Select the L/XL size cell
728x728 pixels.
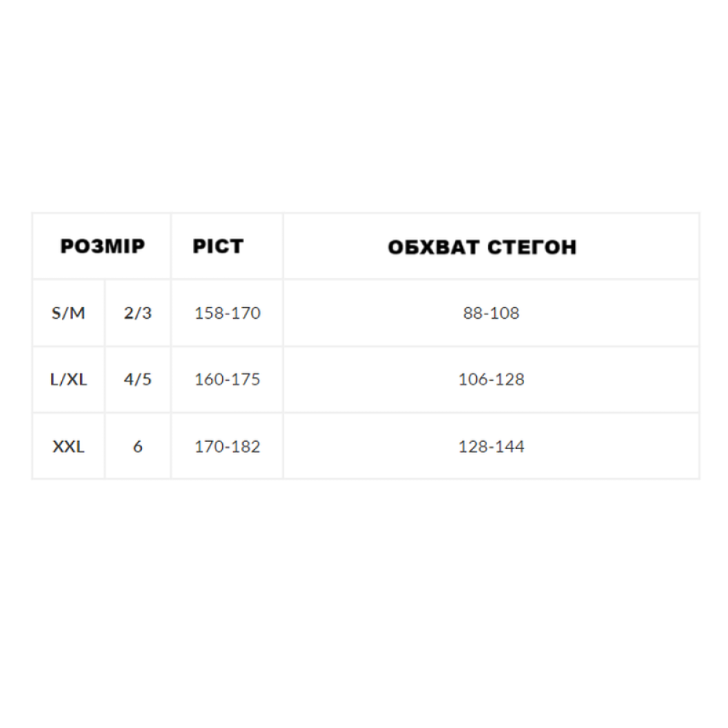click(x=68, y=379)
